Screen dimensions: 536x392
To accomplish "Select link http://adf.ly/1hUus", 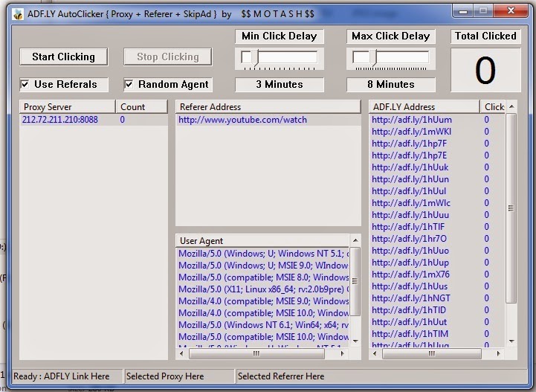I will point(410,286).
